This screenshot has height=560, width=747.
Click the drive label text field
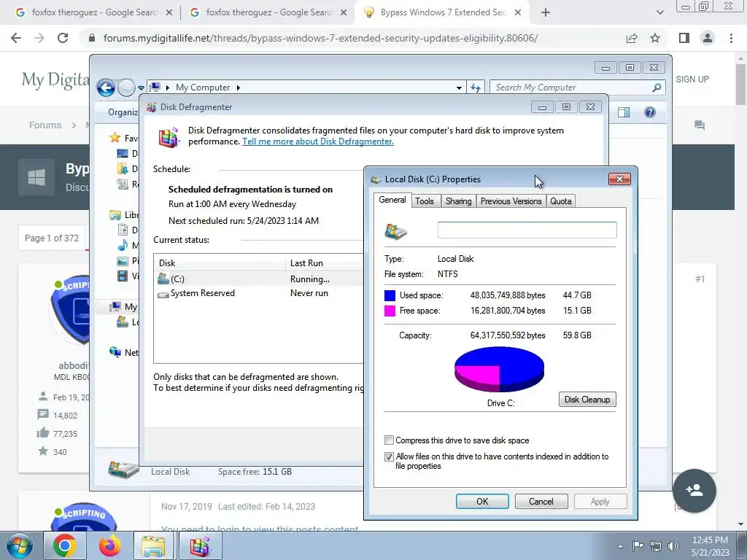527,230
